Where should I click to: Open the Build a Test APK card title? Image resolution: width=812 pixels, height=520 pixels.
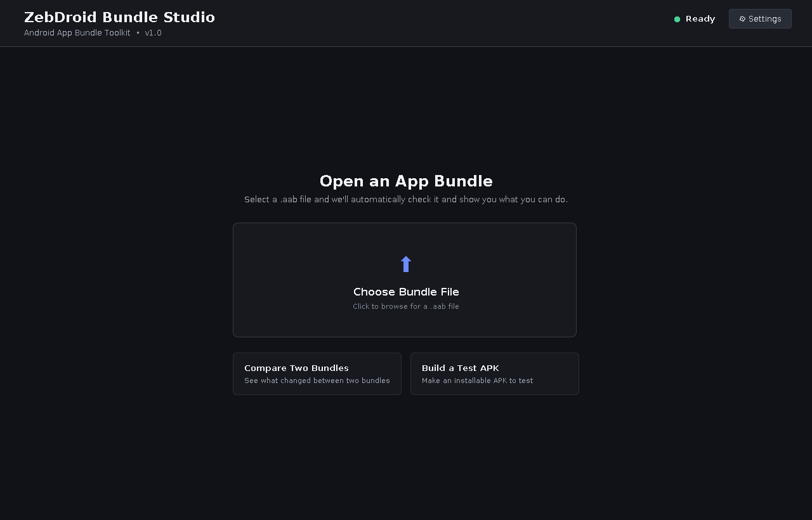click(461, 368)
